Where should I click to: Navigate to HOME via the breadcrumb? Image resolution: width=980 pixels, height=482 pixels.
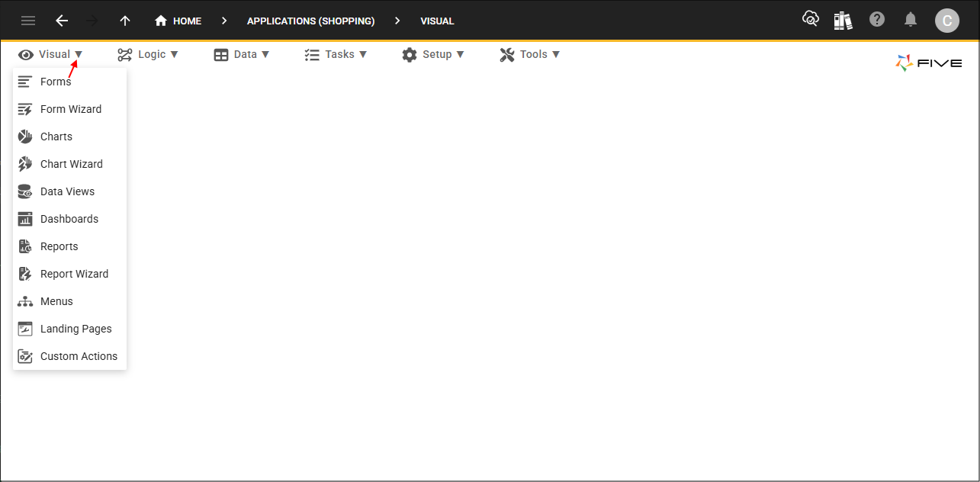point(178,21)
